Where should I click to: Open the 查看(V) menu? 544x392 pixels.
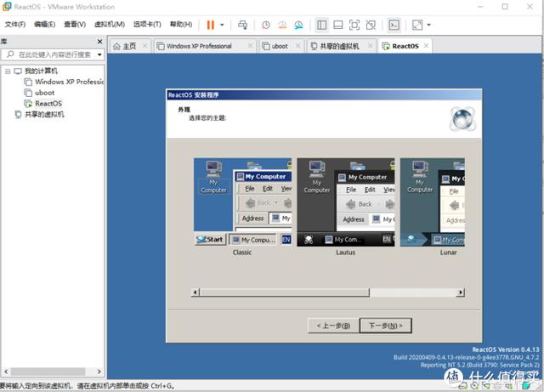pyautogui.click(x=75, y=25)
